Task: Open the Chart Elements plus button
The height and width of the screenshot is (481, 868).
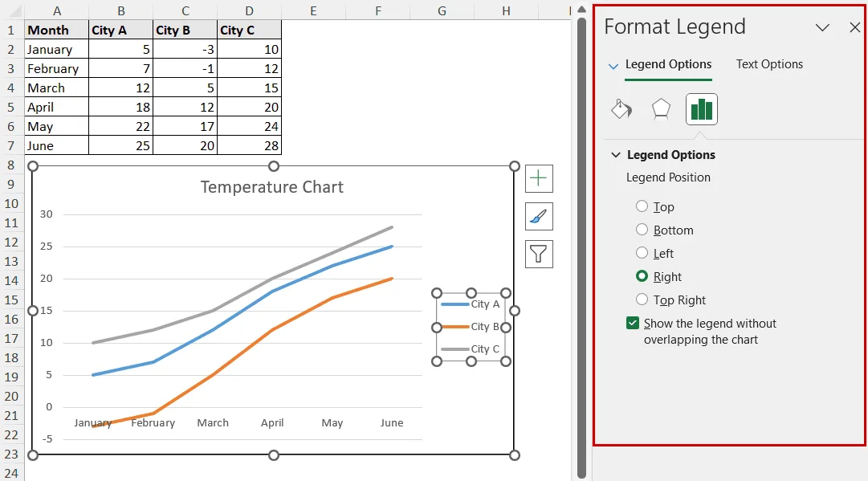Action: point(539,178)
